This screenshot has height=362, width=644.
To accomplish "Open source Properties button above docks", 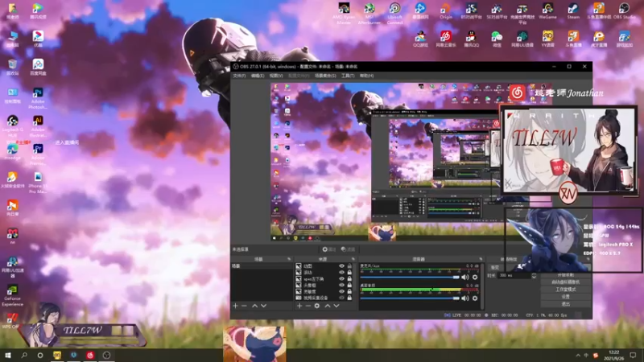I will pyautogui.click(x=329, y=249).
